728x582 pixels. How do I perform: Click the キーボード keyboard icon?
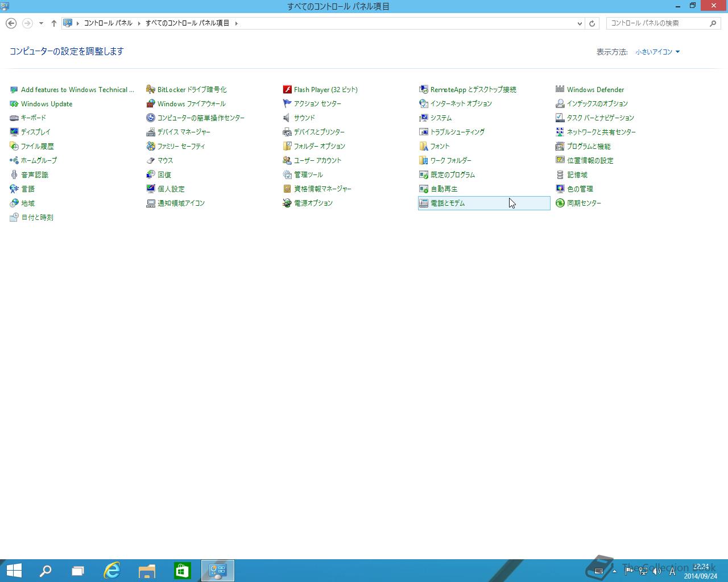14,118
